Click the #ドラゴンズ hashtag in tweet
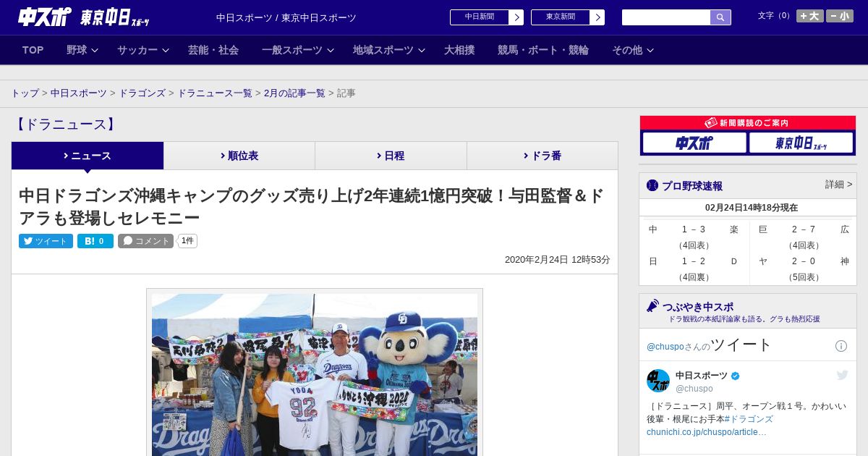This screenshot has height=456, width=868. 749,419
